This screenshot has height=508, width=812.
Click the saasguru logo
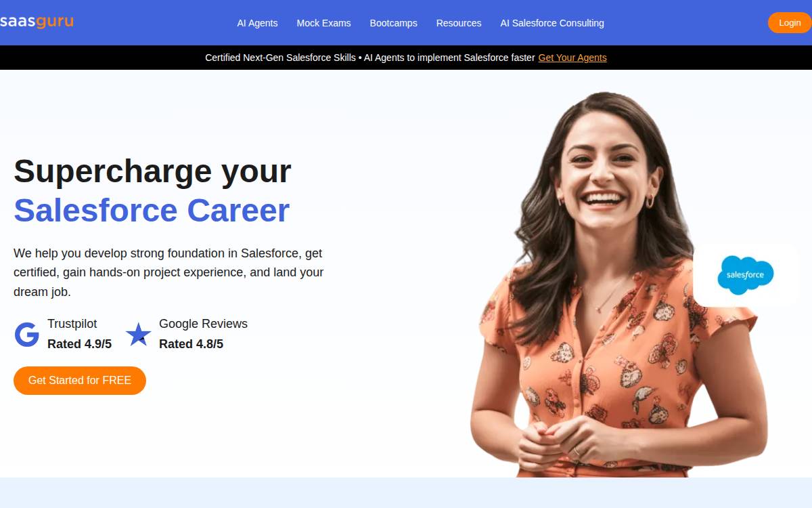click(37, 22)
